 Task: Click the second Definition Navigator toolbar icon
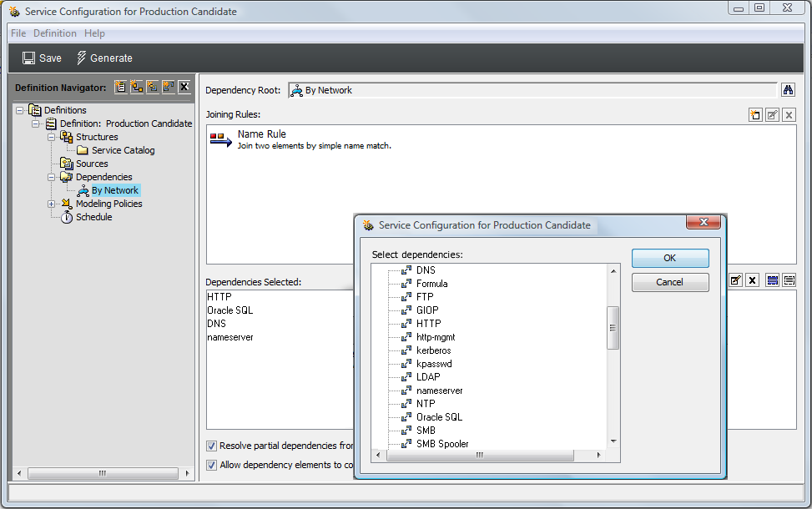(x=137, y=87)
